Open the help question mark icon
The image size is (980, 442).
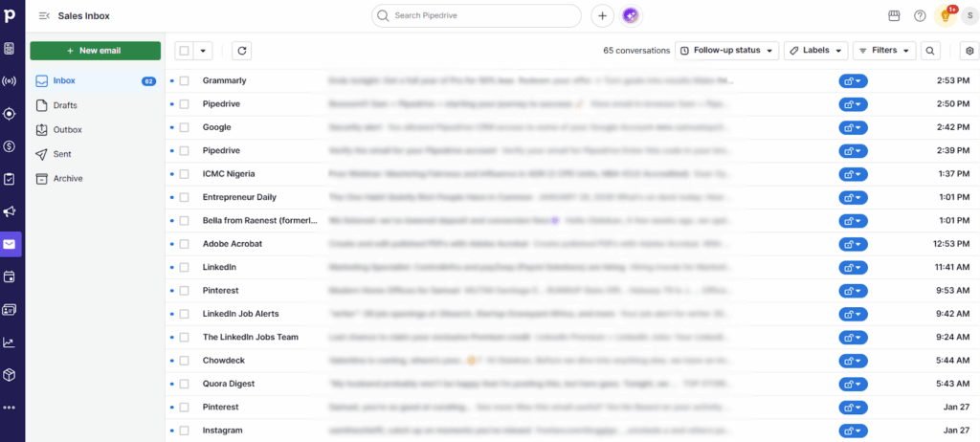(920, 15)
